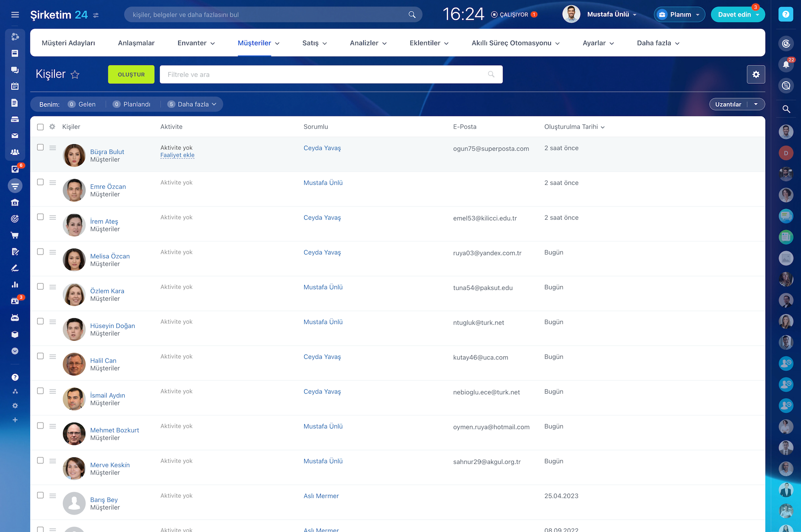Open the notifications bell in right sidebar

[786, 65]
